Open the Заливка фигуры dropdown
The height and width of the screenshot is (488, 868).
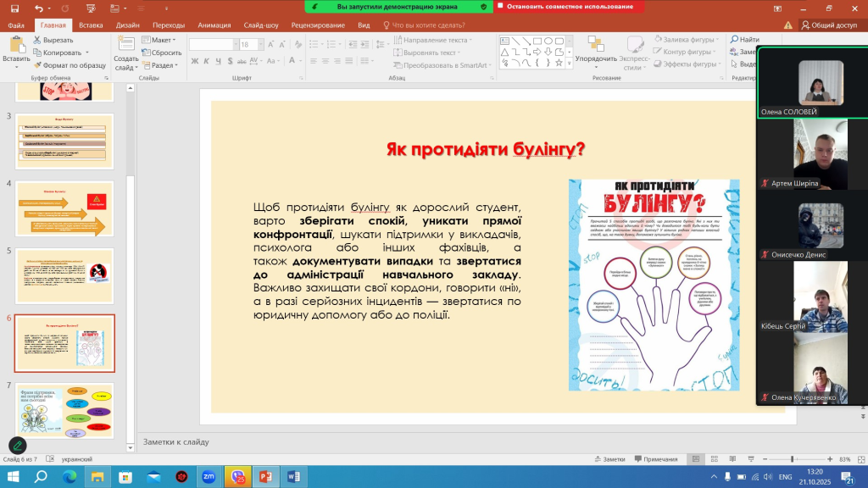687,39
